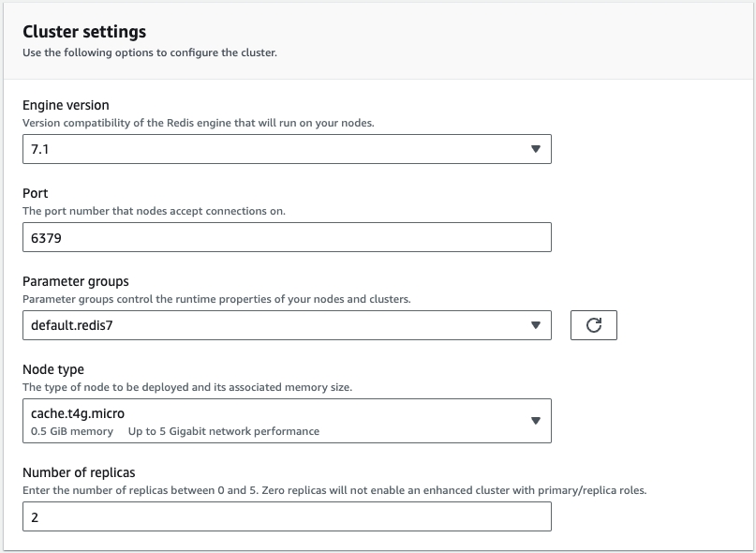Click the Engine version dropdown arrow

pyautogui.click(x=535, y=149)
